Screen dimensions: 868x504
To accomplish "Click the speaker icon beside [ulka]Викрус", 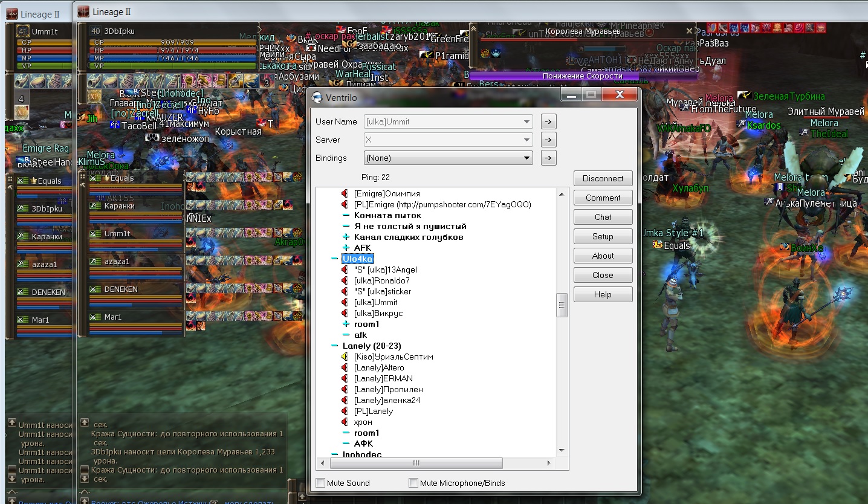I will tap(345, 313).
